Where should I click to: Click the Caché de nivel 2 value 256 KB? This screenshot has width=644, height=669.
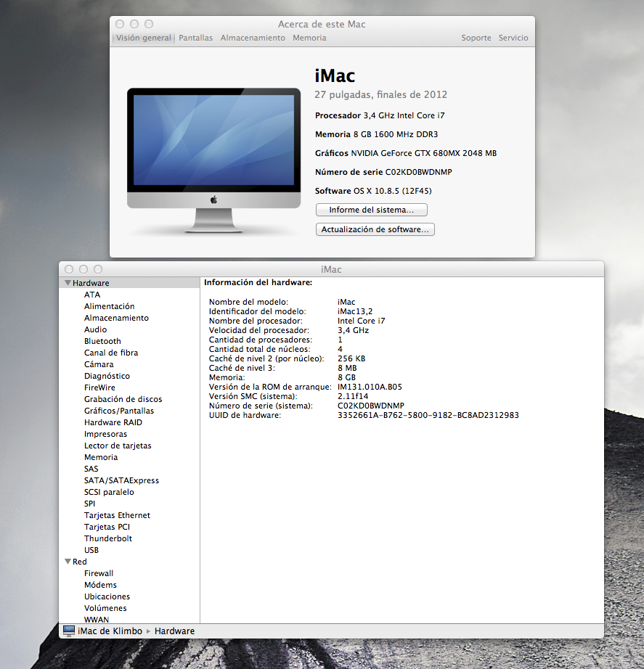pos(351,359)
